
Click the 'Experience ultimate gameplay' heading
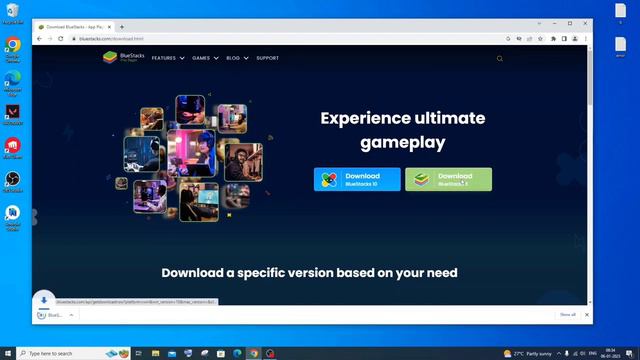click(403, 130)
